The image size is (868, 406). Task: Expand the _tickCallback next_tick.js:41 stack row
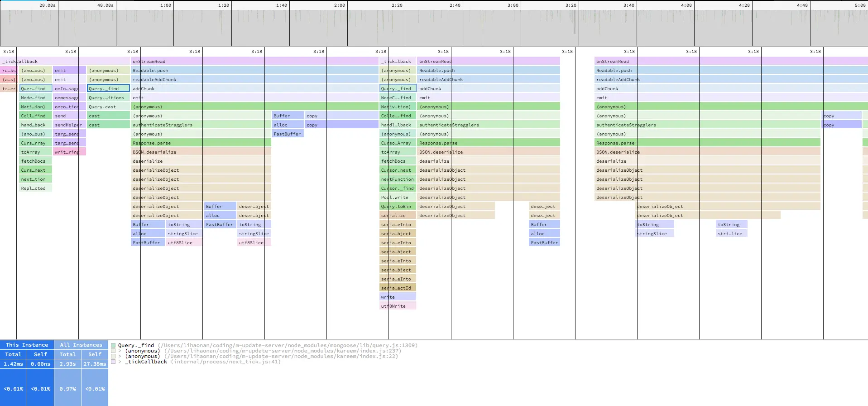point(120,362)
